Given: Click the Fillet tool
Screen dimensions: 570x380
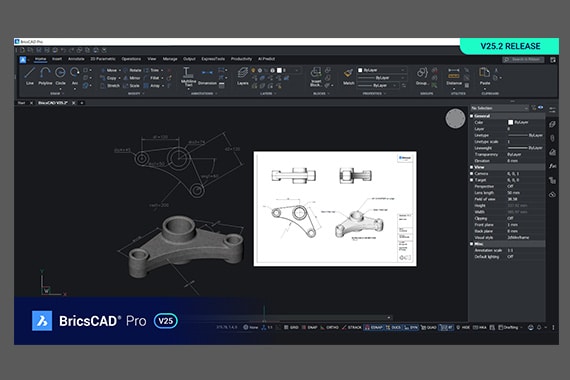Looking at the screenshot, I should pos(152,78).
